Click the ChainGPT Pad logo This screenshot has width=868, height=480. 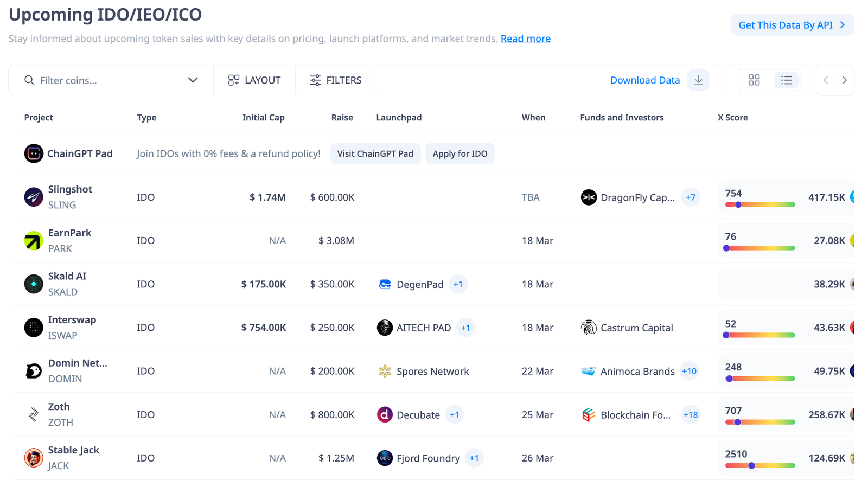[x=34, y=153]
